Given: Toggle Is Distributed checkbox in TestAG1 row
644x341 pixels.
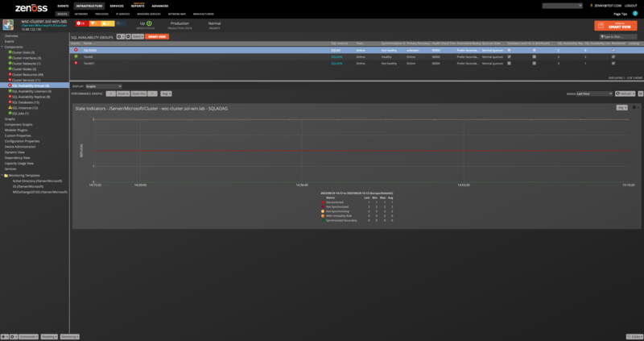Looking at the screenshot, I should tap(534, 64).
